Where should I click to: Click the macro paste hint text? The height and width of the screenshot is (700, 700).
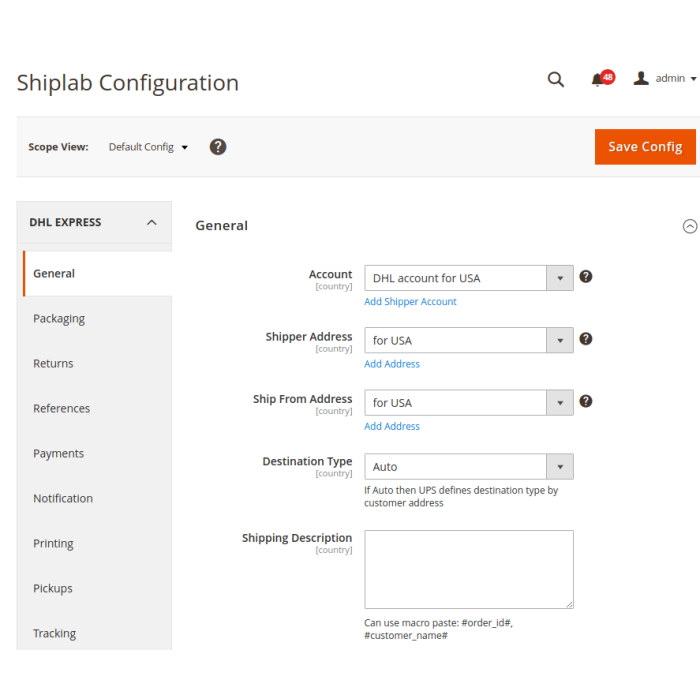[x=438, y=629]
